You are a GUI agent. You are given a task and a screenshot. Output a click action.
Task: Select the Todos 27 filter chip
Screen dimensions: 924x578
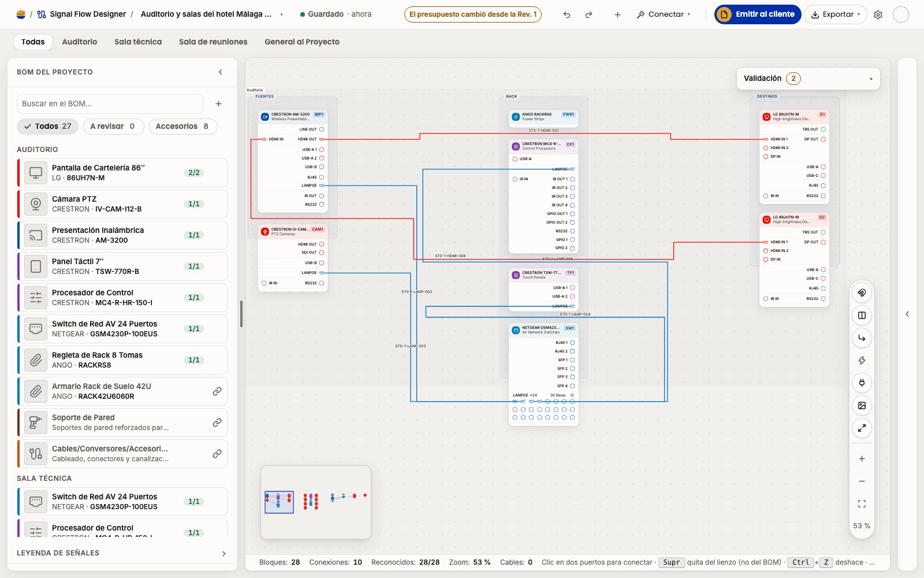(48, 127)
